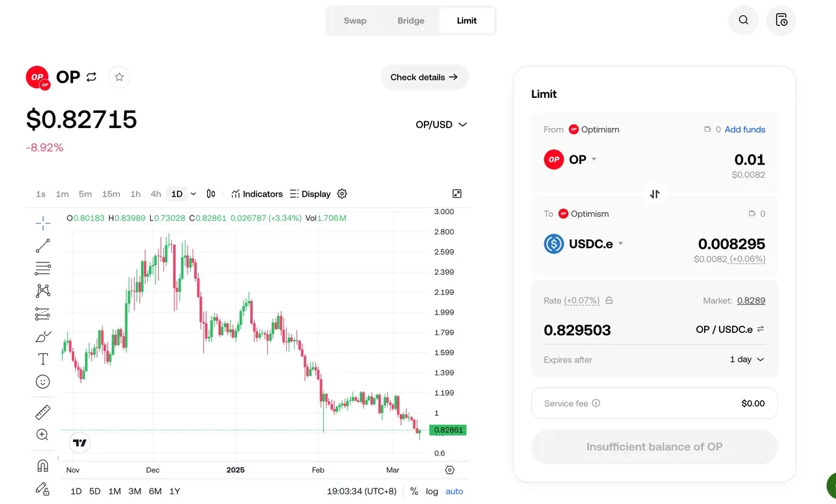Select the 4h chart interval
This screenshot has height=504, width=836.
point(155,194)
